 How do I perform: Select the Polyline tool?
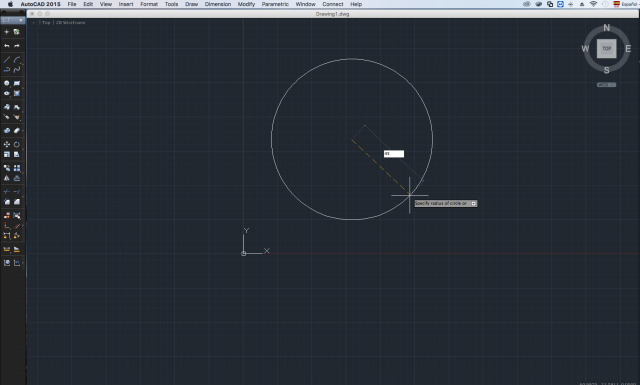(x=7, y=70)
